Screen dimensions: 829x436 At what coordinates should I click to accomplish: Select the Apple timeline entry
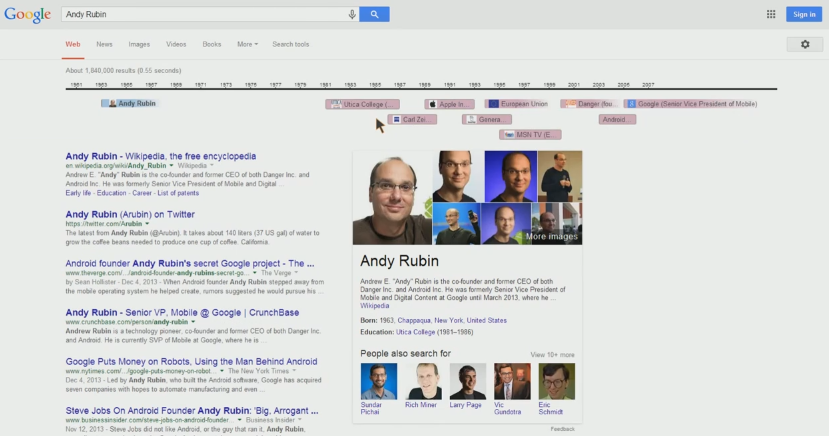point(446,104)
